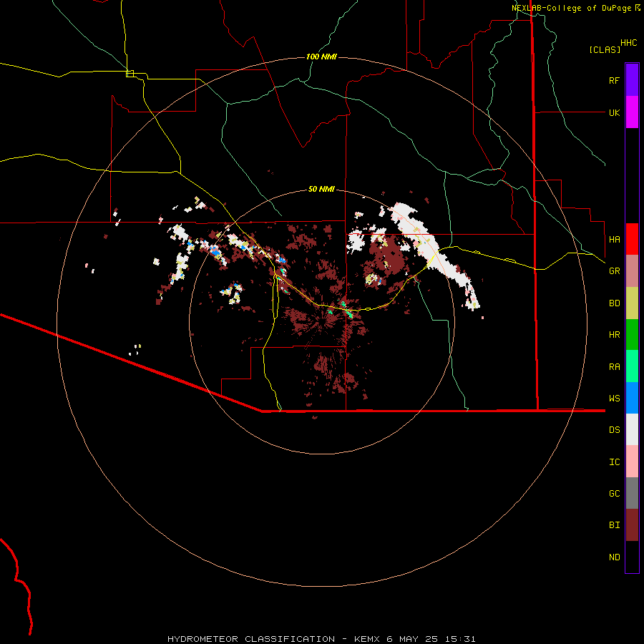Click the HR dark green legend swatch
Screen dimensions: 644x644
coord(632,335)
